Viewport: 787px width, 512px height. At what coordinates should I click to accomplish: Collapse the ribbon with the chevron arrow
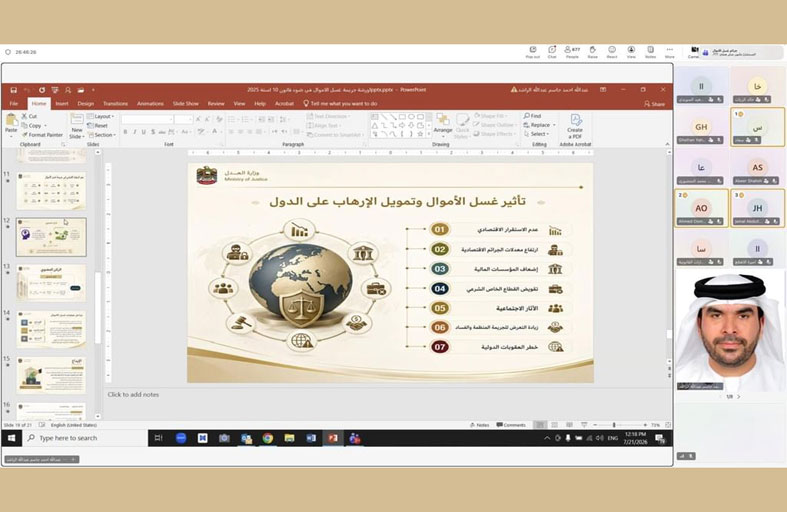click(667, 144)
